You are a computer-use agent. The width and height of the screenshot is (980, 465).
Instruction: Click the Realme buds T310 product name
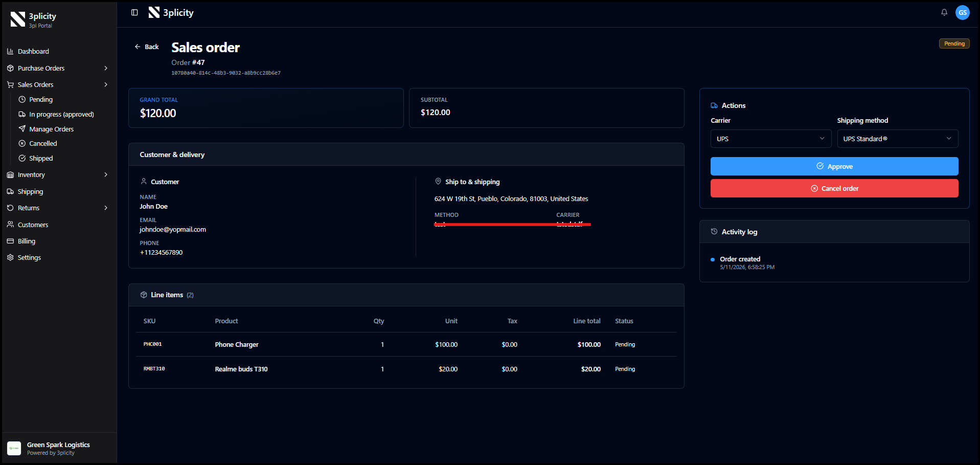pos(241,369)
